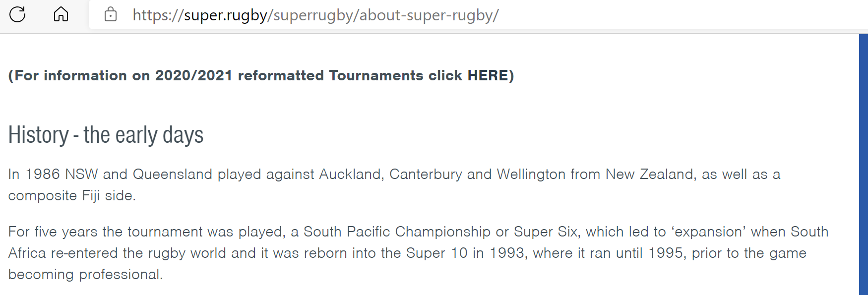Click the 'Super 10' text
Screen dimensions: 868x295
coord(436,253)
